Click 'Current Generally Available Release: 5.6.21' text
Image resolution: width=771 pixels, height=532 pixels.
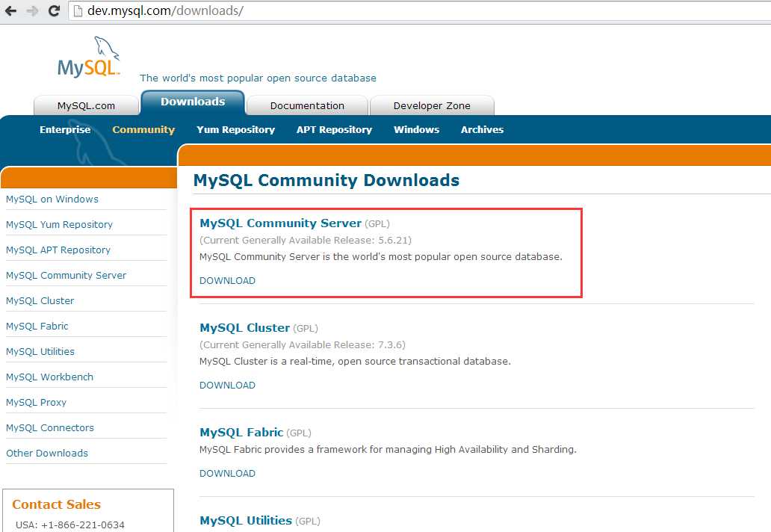pyautogui.click(x=306, y=241)
